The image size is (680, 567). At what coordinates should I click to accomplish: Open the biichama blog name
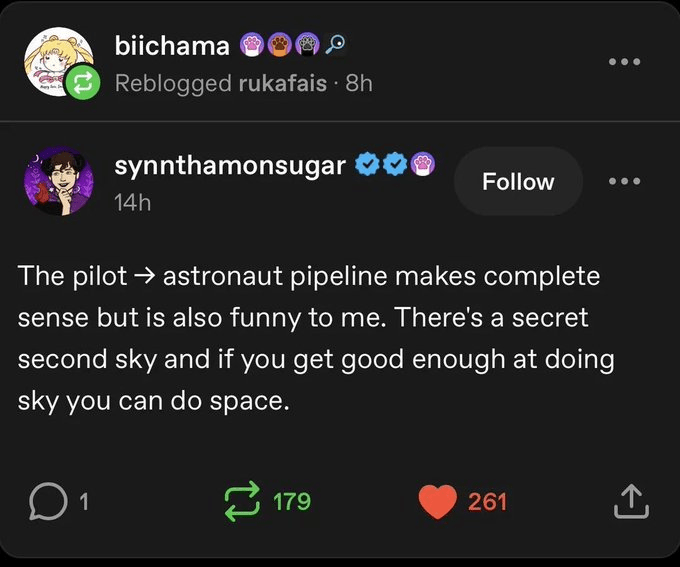pos(172,45)
